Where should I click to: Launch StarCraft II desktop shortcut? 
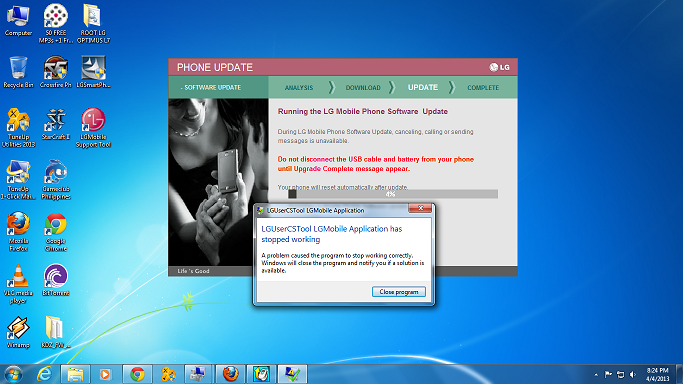tap(56, 124)
